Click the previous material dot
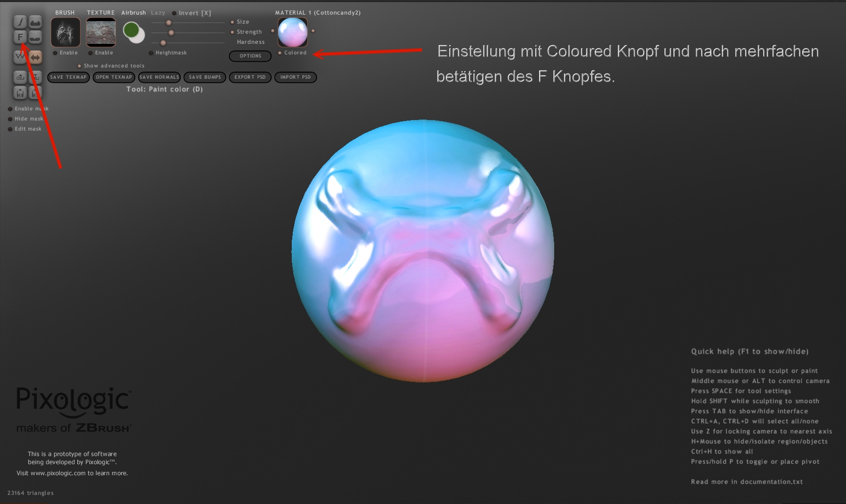The image size is (846, 504). (273, 31)
